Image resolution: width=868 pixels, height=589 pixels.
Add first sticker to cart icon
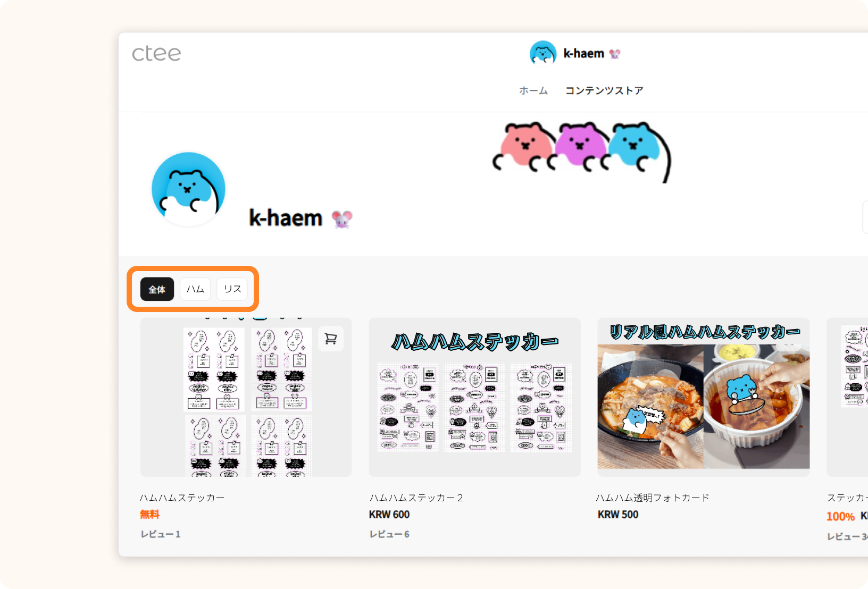tap(331, 339)
